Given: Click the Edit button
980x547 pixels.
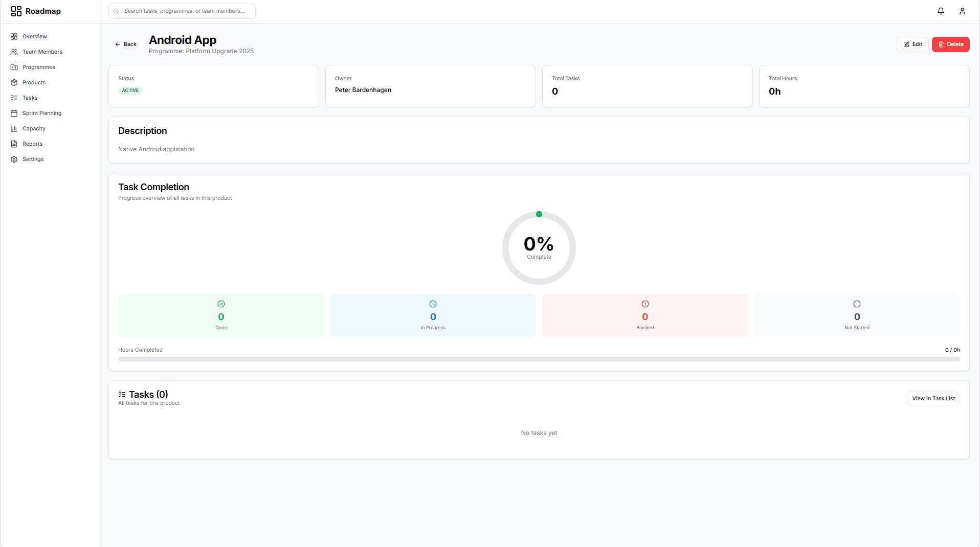Looking at the screenshot, I should click(912, 44).
